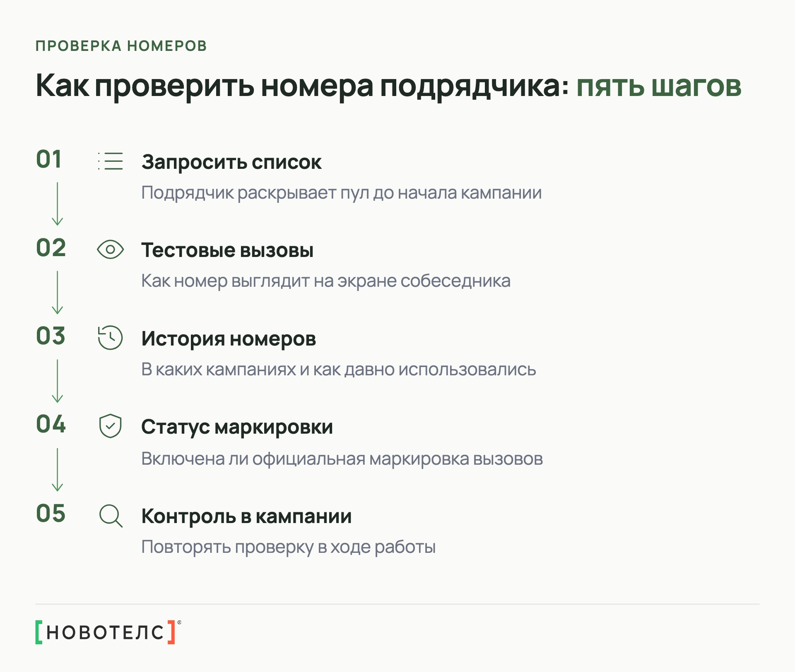This screenshot has width=795, height=672.
Task: Click the text Повторять проверку в ходе работы
Action: click(x=288, y=547)
